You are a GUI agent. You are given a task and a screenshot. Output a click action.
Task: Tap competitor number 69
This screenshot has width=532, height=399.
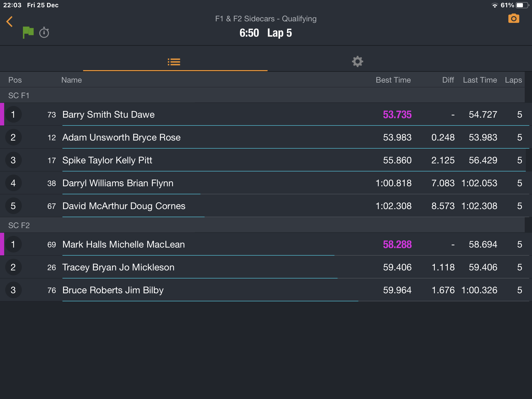tap(52, 244)
